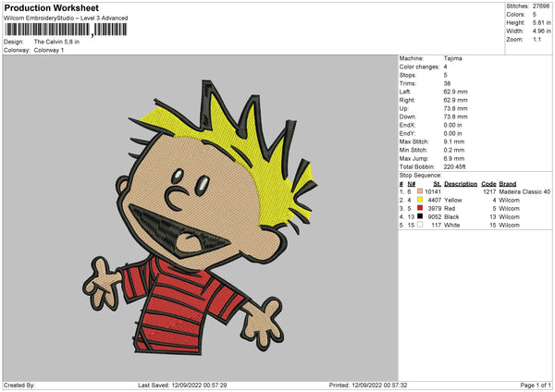Click the Total Bobbin value 220.45ft
This screenshot has width=555, height=392.
(x=455, y=167)
